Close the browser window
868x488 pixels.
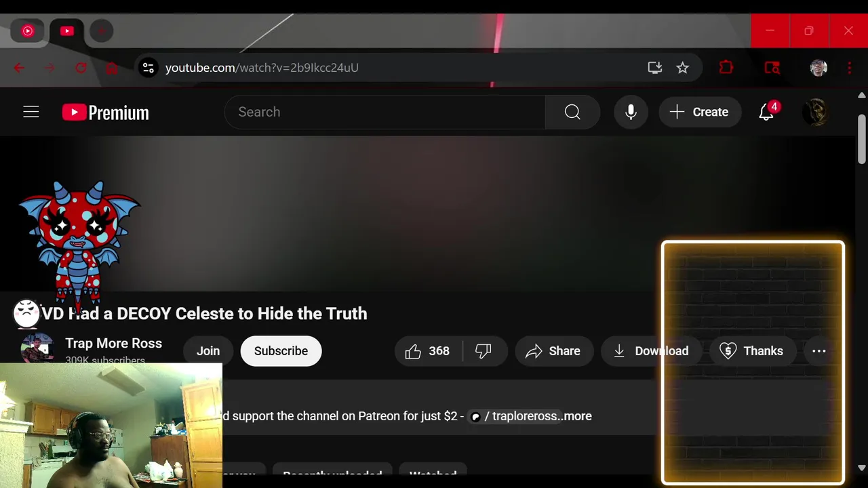tap(848, 30)
